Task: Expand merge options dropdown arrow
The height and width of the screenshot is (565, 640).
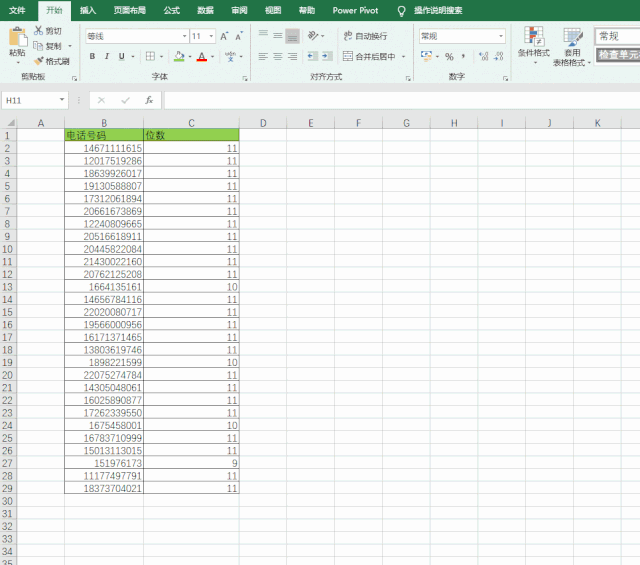Action: [x=403, y=56]
